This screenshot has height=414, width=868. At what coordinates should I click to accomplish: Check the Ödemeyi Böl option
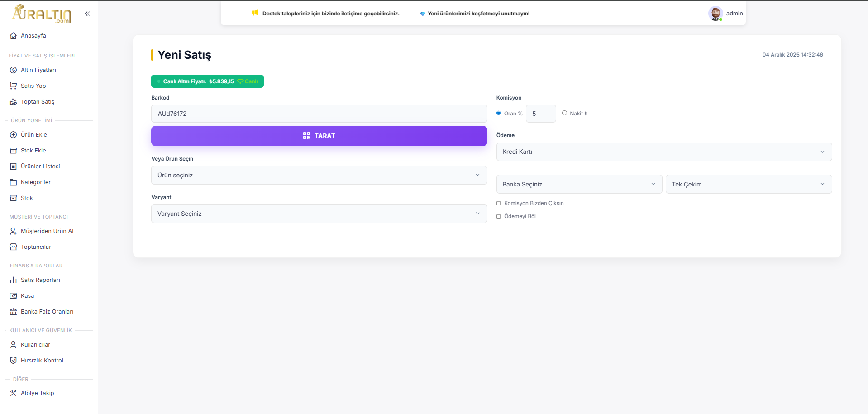[x=499, y=217]
